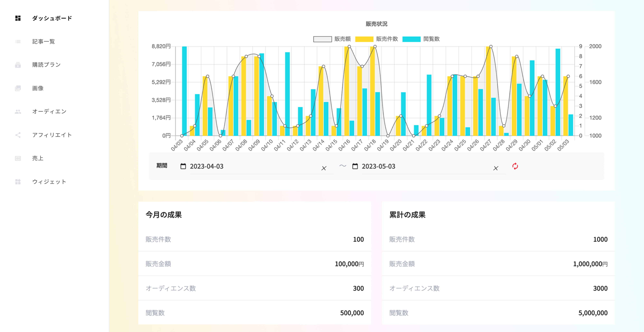Clear the 2023-05-03 end date
This screenshot has height=332, width=644.
point(496,168)
